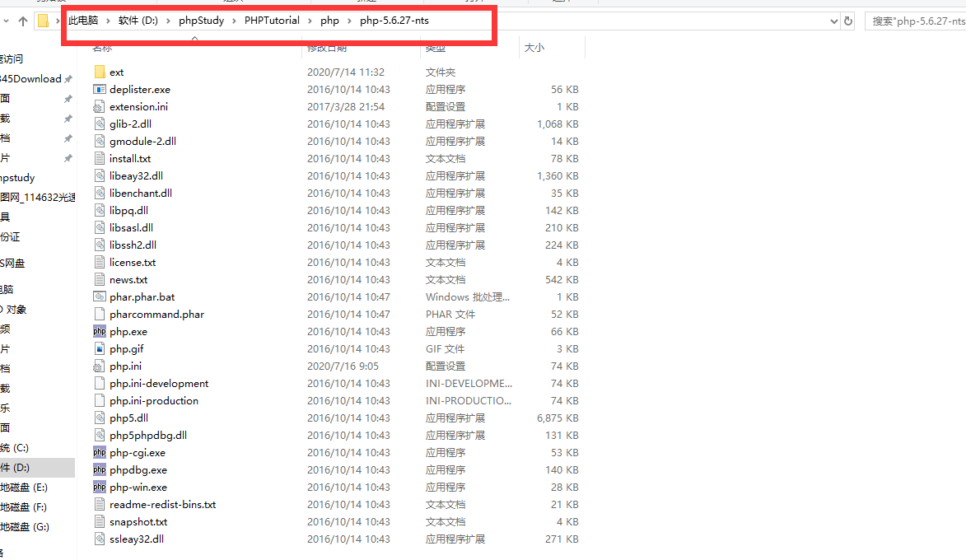Click the up-one-level arrow button
Screen dimensions: 966x560
point(23,21)
